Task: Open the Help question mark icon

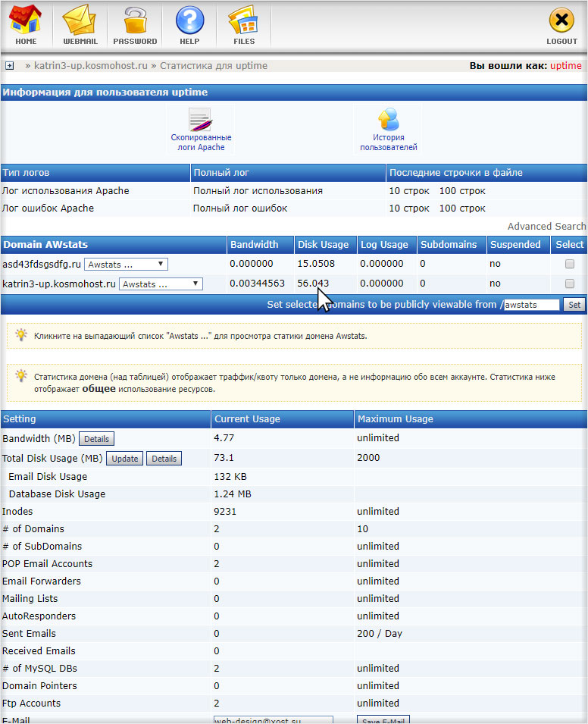Action: (189, 25)
